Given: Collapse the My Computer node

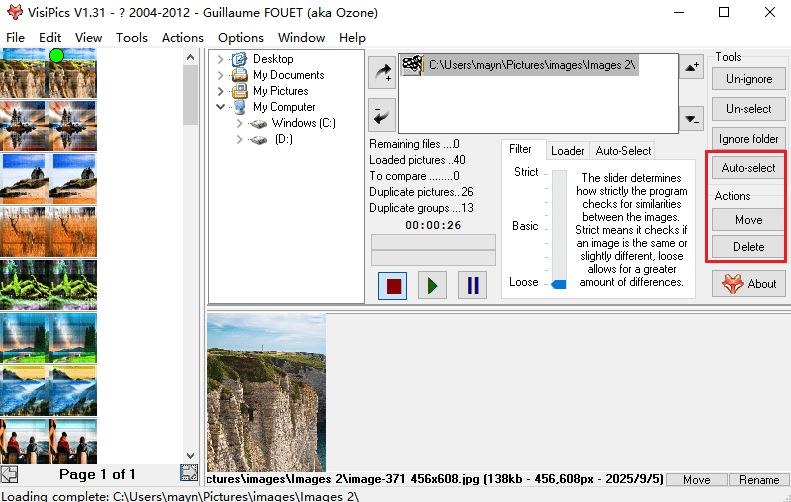Looking at the screenshot, I should [220, 107].
